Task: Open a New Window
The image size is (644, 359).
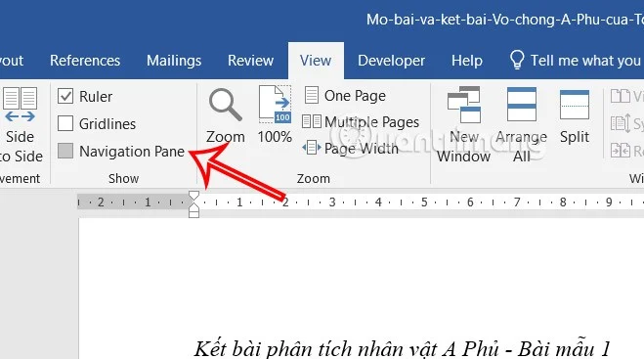Action: coord(463,124)
